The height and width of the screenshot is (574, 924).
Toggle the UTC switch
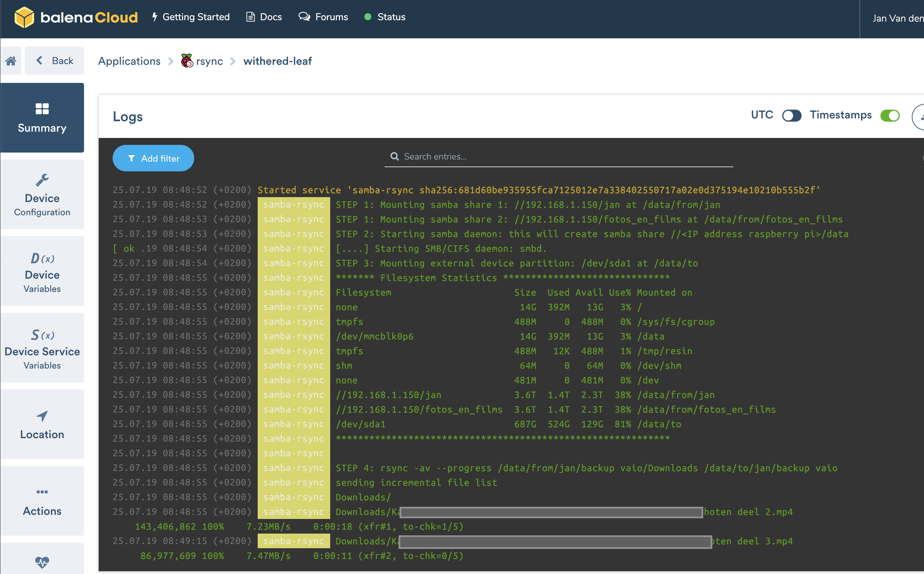coord(792,115)
